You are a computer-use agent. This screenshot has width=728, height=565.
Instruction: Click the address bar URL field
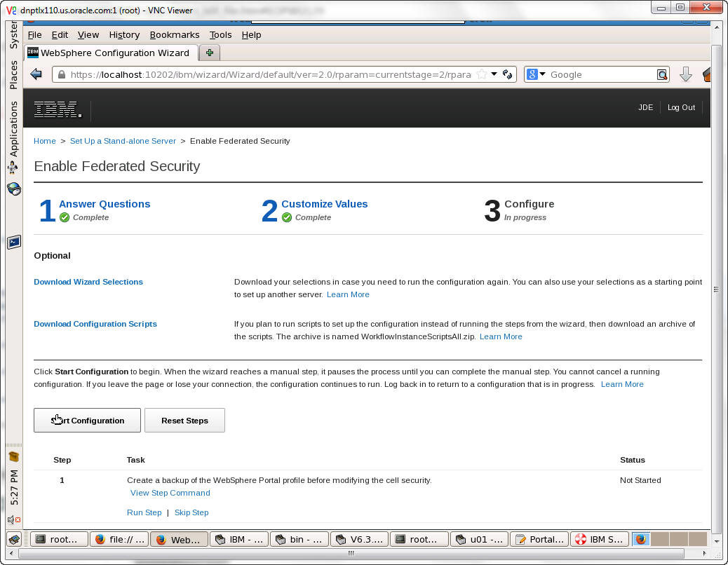coord(270,75)
